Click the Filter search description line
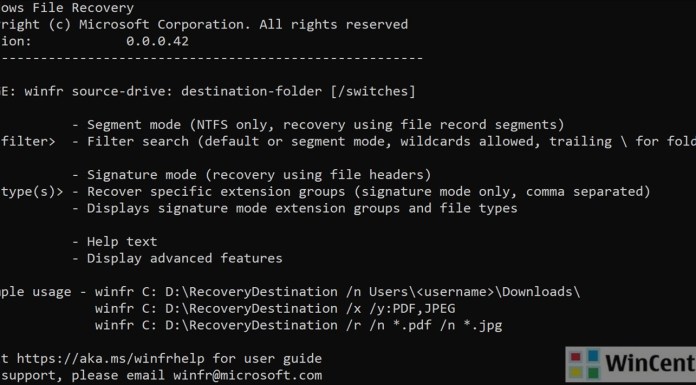Screen dimensions: 696x385 (384, 142)
